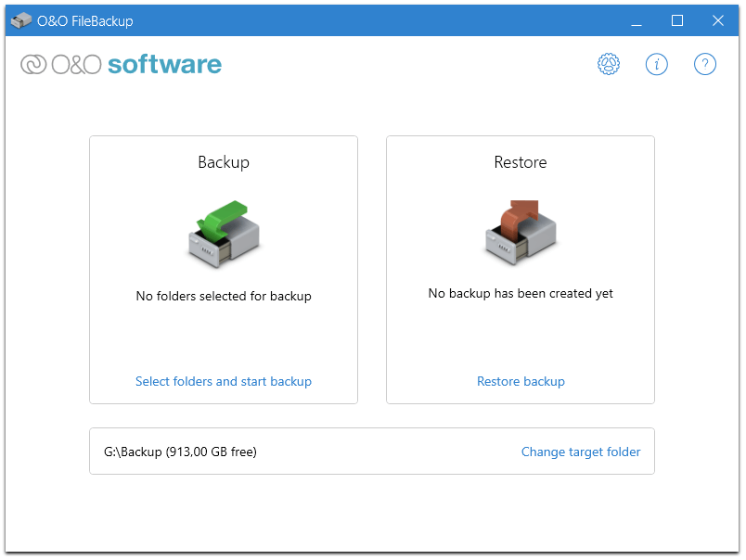The height and width of the screenshot is (560, 746).
Task: Open settings via the gear icon
Action: [608, 64]
